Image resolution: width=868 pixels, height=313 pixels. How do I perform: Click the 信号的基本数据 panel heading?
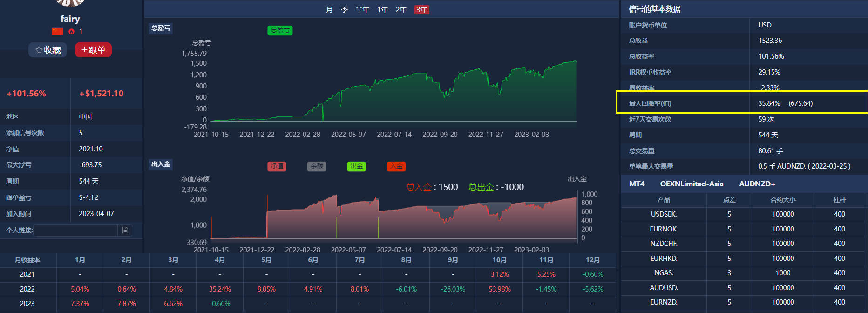tap(655, 9)
